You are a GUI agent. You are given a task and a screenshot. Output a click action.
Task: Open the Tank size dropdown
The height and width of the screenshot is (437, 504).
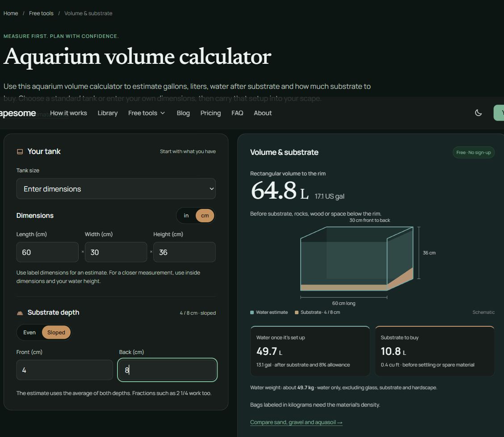(116, 189)
